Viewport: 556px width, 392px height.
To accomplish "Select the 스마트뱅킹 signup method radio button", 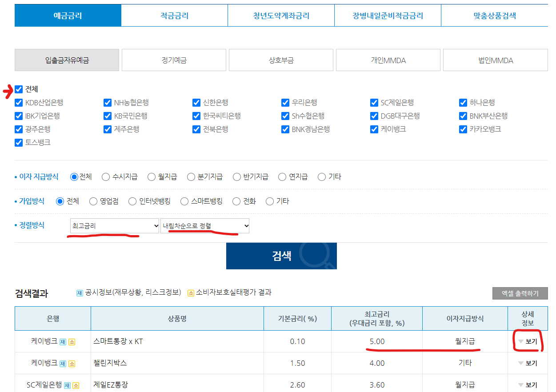I will tap(184, 201).
